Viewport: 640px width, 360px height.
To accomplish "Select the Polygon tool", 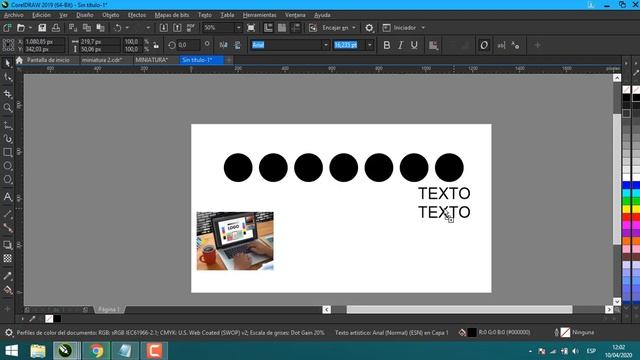I will (x=7, y=179).
